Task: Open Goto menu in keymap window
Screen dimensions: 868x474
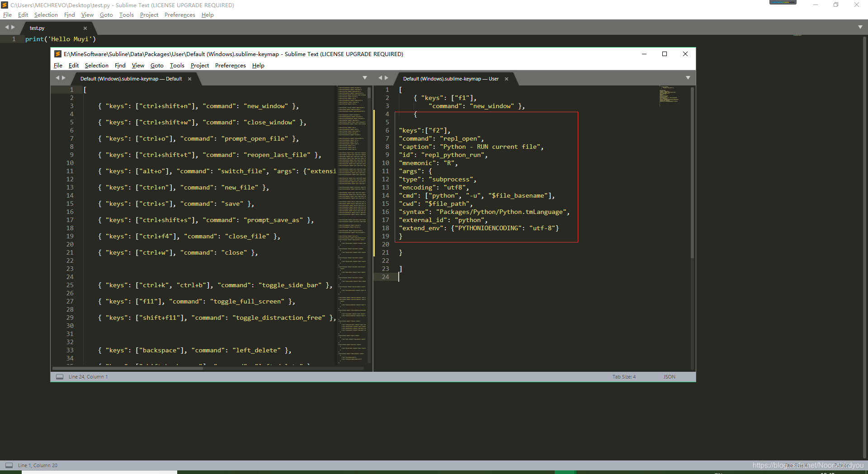Action: pyautogui.click(x=157, y=66)
